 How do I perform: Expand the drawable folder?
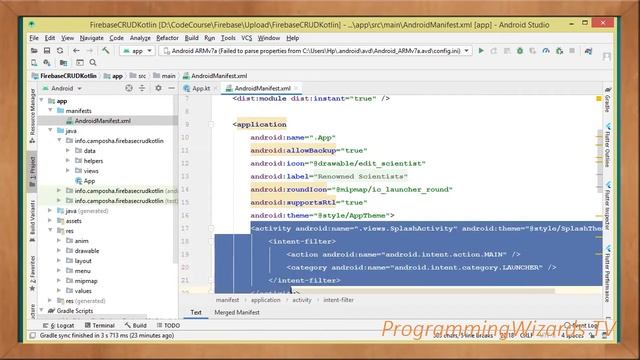point(59,251)
